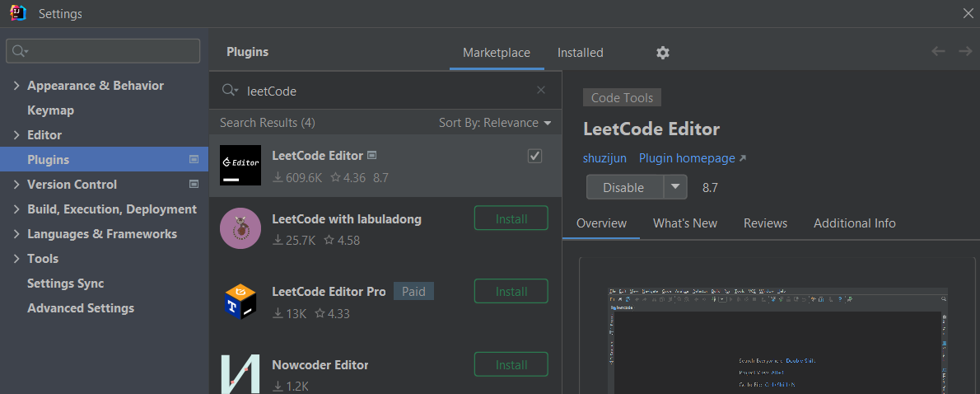980x394 pixels.
Task: Select the Nowcoder Editor result title
Action: pos(320,364)
